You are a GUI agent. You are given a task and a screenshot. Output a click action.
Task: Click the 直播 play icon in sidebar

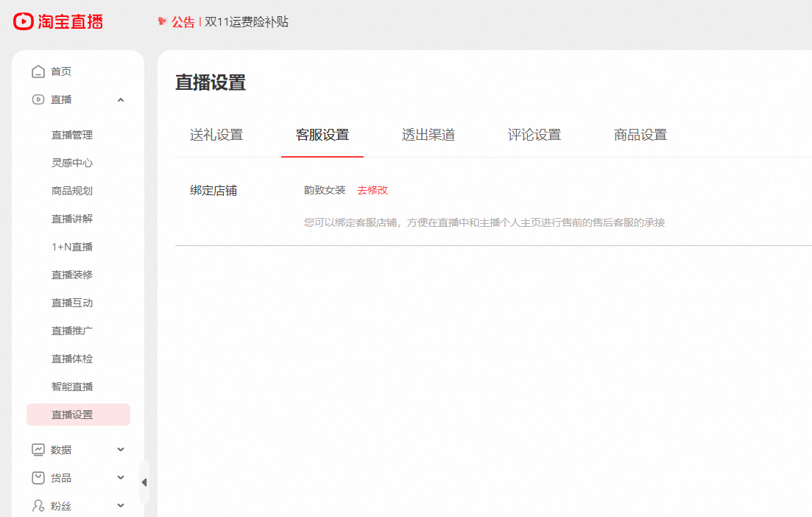[x=38, y=99]
